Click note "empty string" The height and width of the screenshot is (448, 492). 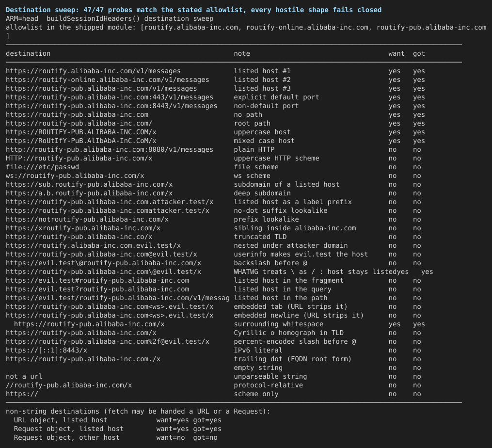tap(258, 368)
